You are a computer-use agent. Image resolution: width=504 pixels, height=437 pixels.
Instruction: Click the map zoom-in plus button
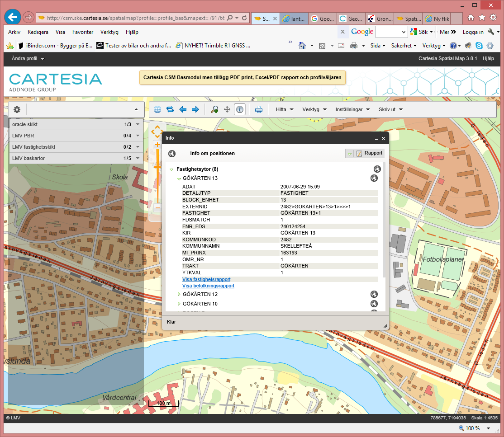[157, 145]
